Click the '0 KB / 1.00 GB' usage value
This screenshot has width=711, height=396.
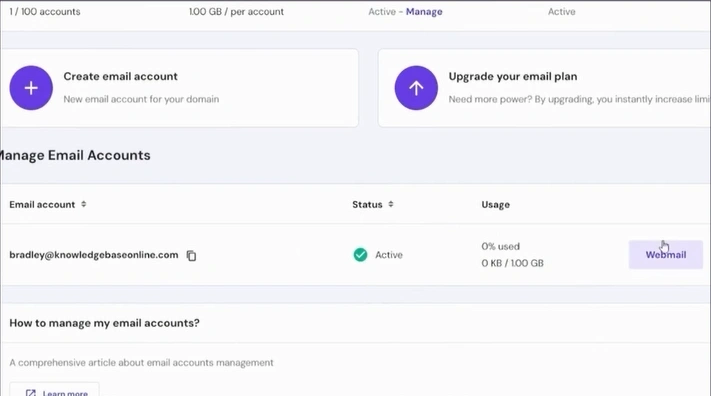coord(512,263)
